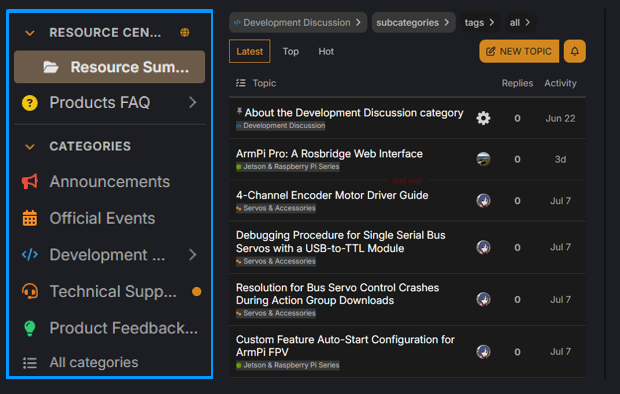Screen dimensions: 620x394
Task: Click Servos & Accessories tag under Debugging Procedure
Action: (x=276, y=261)
